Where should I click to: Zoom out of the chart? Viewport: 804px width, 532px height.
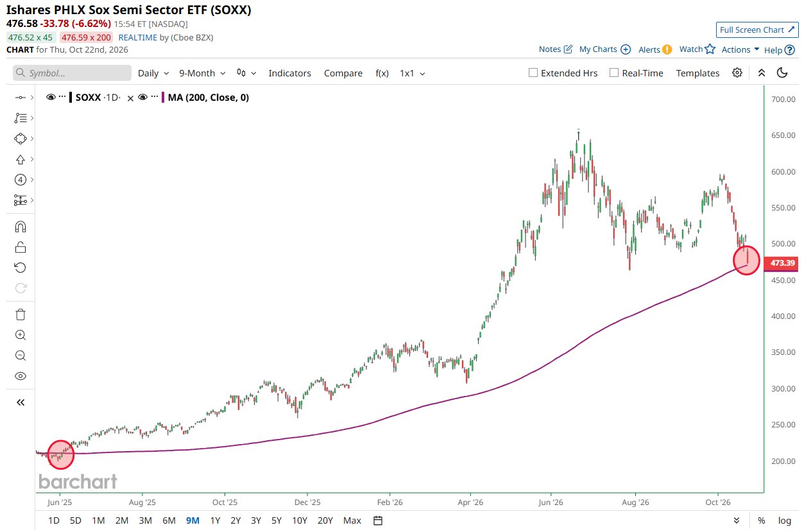click(x=20, y=356)
